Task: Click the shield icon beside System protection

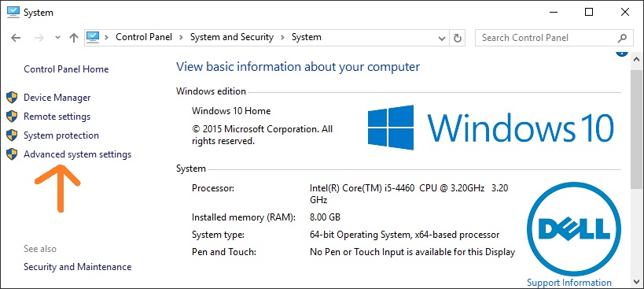Action: 12,135
